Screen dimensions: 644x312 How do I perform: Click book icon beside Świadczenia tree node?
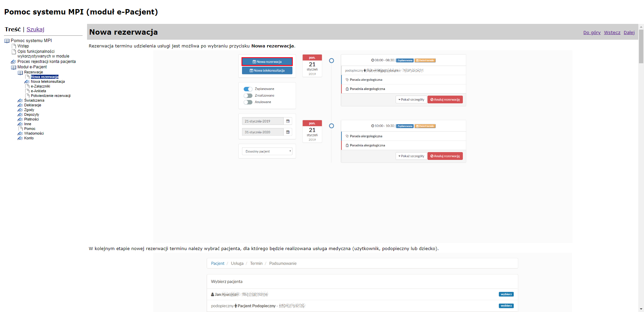[x=20, y=101]
